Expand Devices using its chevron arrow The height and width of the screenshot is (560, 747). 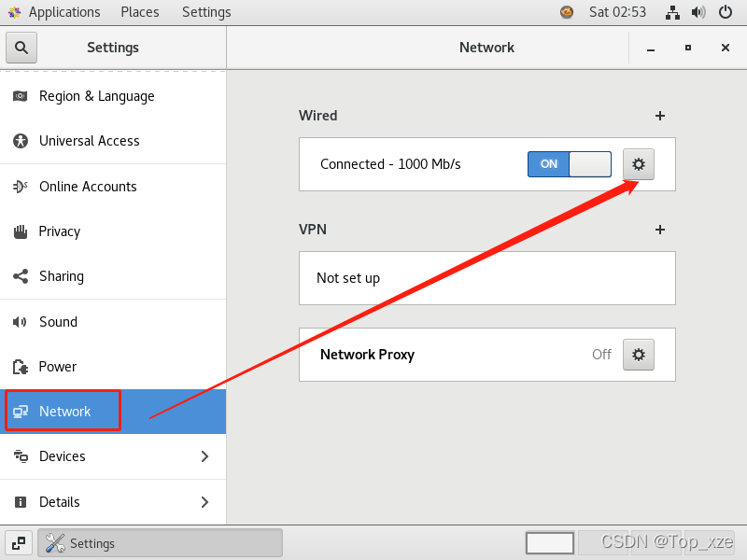tap(204, 456)
